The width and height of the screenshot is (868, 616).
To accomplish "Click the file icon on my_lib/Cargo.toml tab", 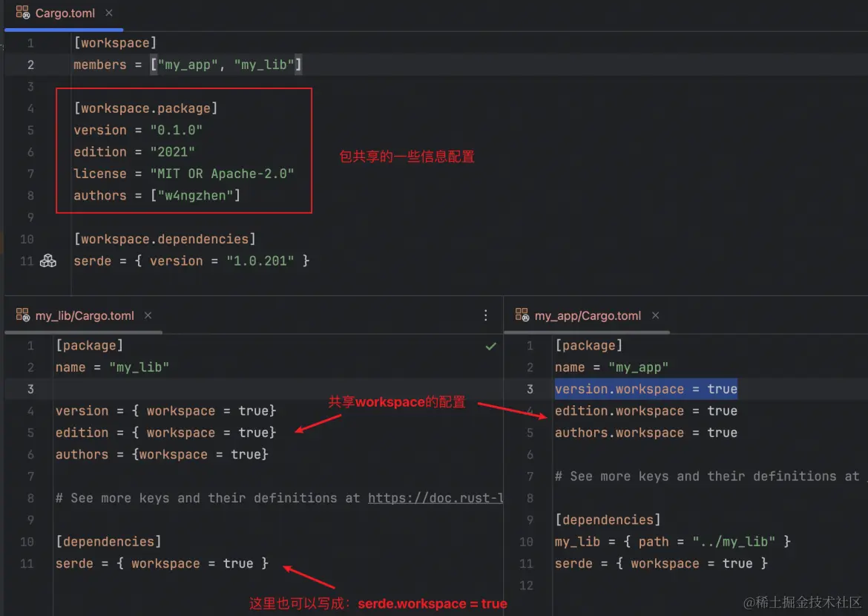I will 22,315.
